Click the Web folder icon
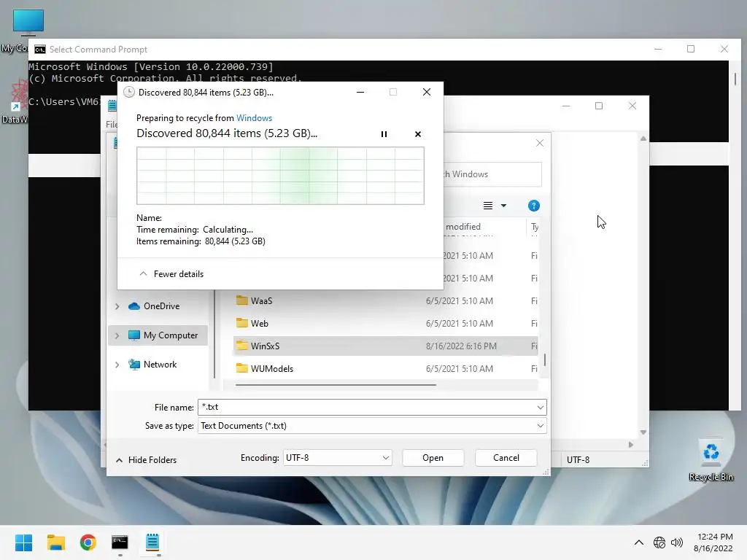747x560 pixels. [242, 323]
